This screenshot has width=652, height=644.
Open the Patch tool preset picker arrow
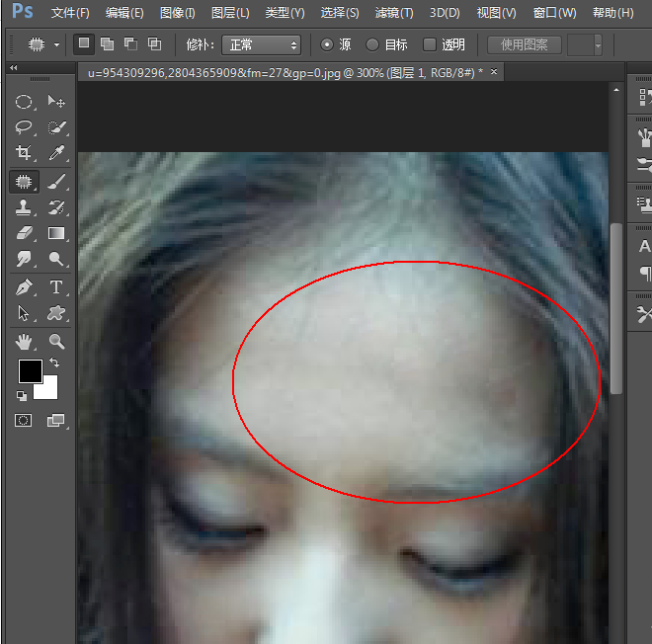56,45
